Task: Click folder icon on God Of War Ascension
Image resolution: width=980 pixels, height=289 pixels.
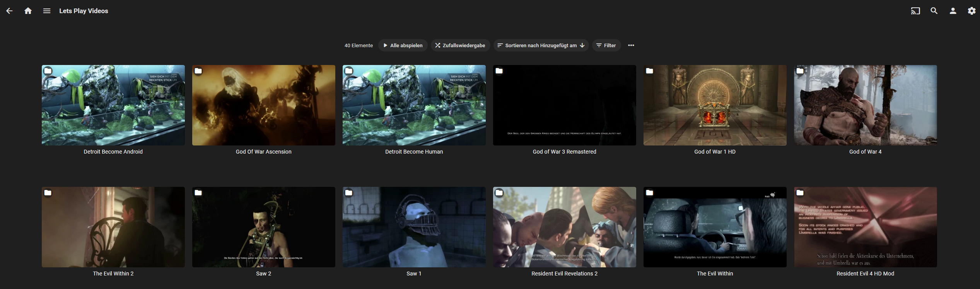Action: tap(198, 71)
